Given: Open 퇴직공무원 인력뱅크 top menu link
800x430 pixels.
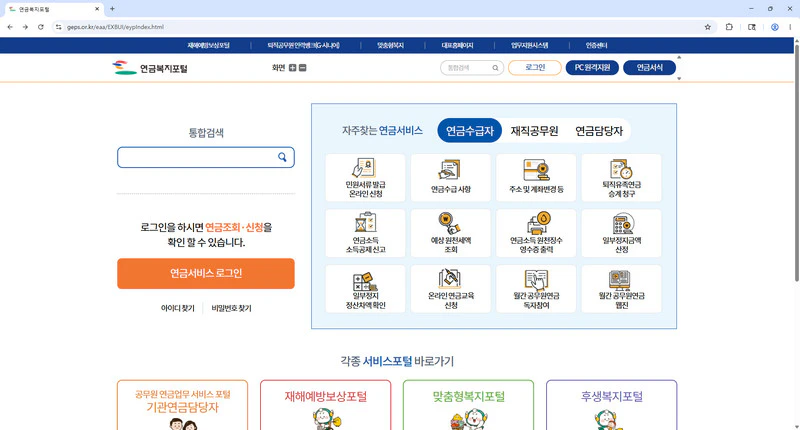Looking at the screenshot, I should click(304, 45).
